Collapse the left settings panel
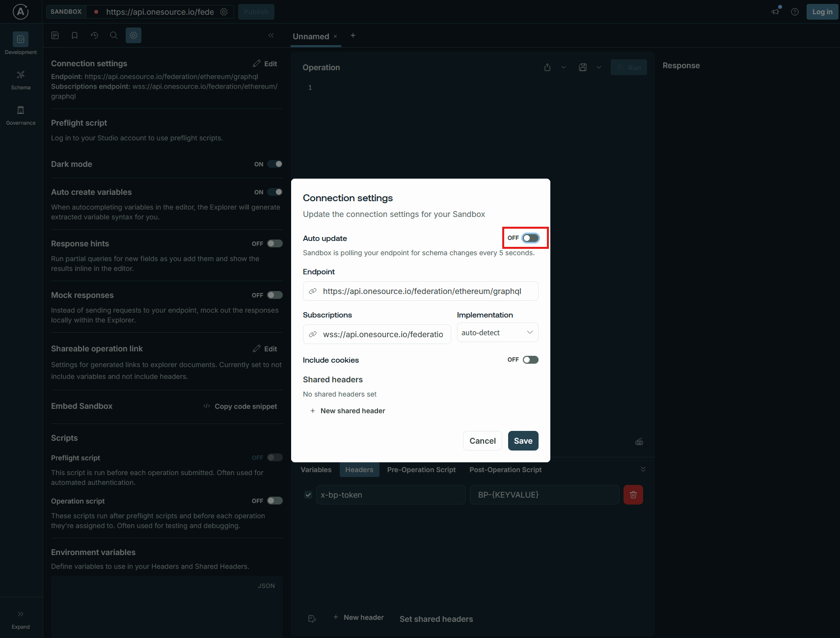 tap(271, 35)
